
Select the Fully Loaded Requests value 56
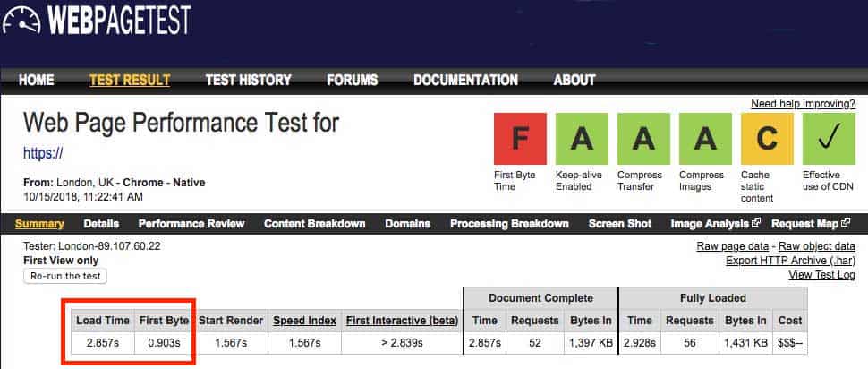tap(690, 343)
